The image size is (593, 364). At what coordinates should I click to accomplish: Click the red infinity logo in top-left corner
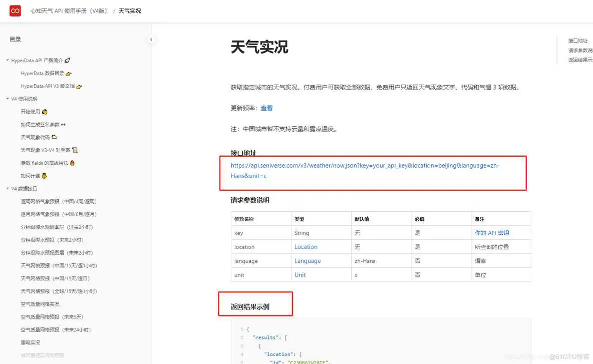coord(15,10)
